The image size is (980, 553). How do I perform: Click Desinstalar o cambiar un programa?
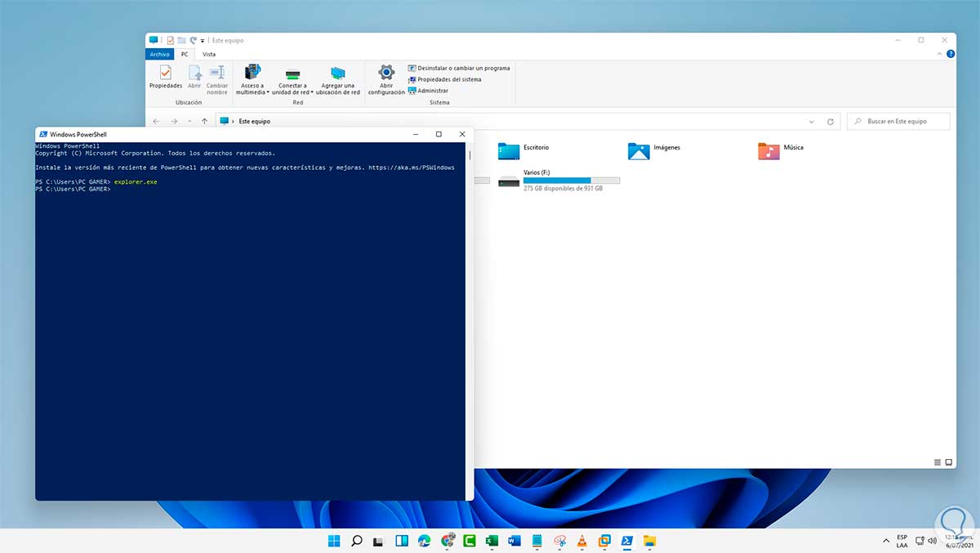(459, 68)
